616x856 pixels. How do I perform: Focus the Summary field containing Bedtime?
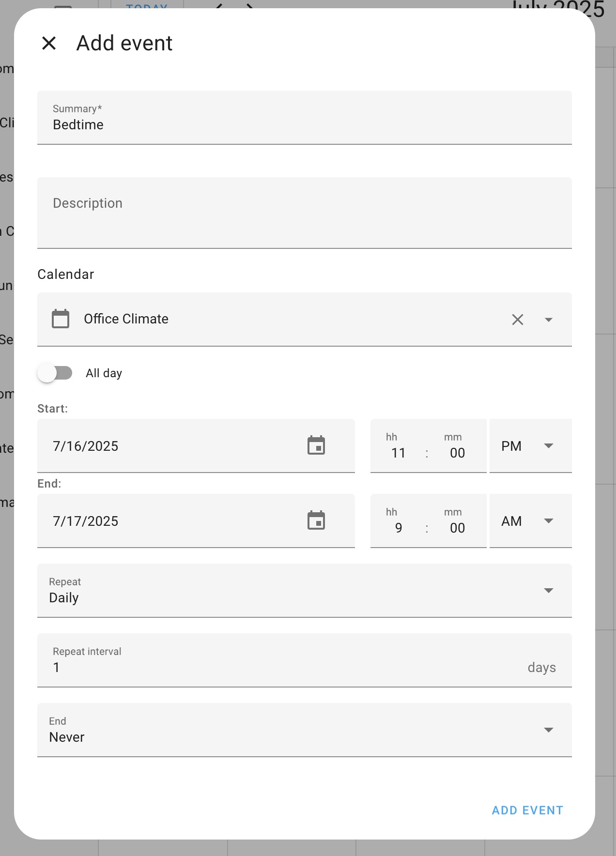[x=305, y=118]
